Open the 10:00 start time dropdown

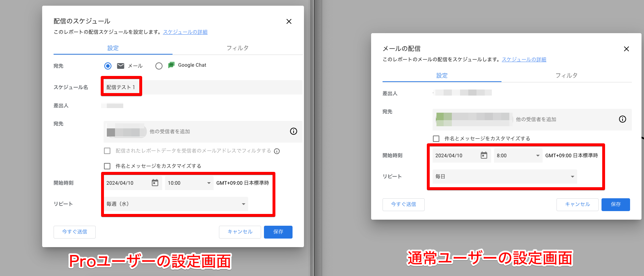click(x=189, y=183)
